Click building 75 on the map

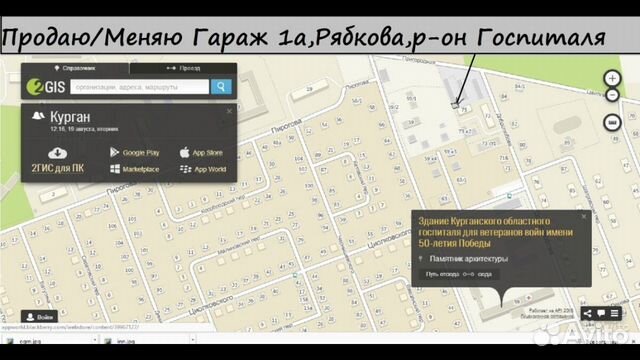(x=463, y=109)
